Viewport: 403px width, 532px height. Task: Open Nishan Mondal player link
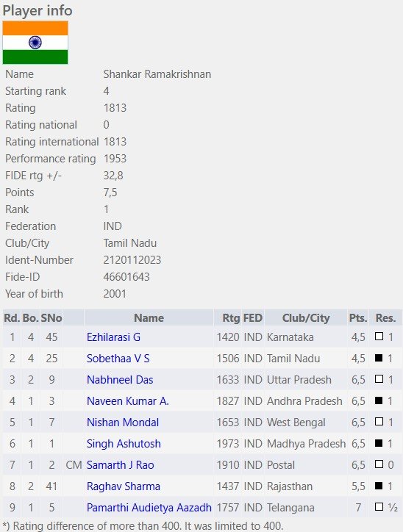point(123,423)
